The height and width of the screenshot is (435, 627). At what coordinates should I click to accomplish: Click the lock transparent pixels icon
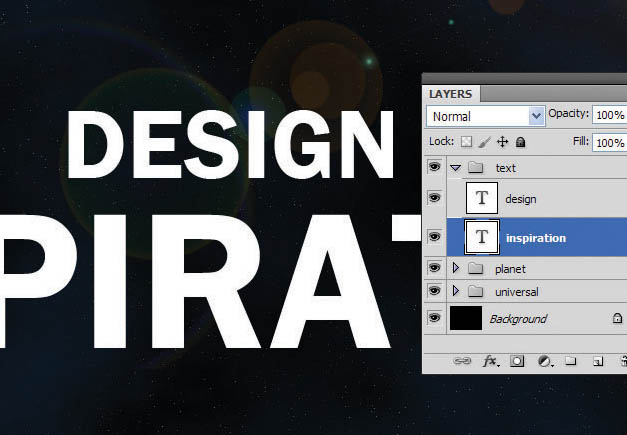(466, 142)
